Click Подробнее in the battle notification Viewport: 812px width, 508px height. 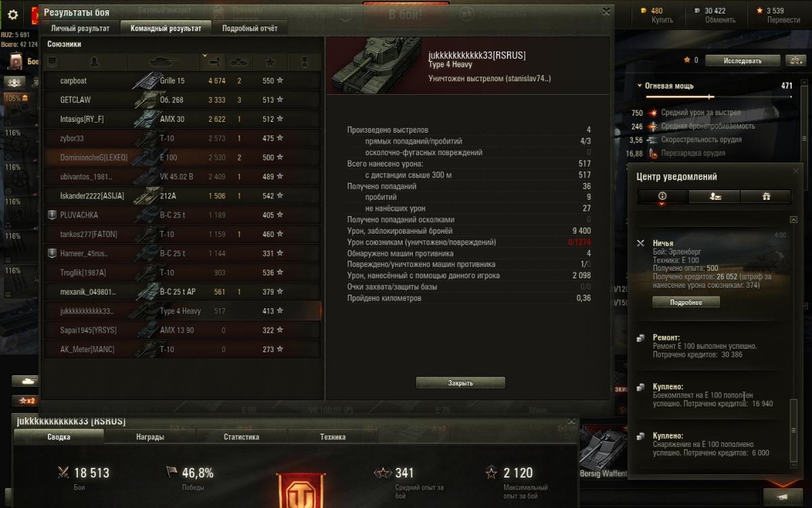pos(685,302)
